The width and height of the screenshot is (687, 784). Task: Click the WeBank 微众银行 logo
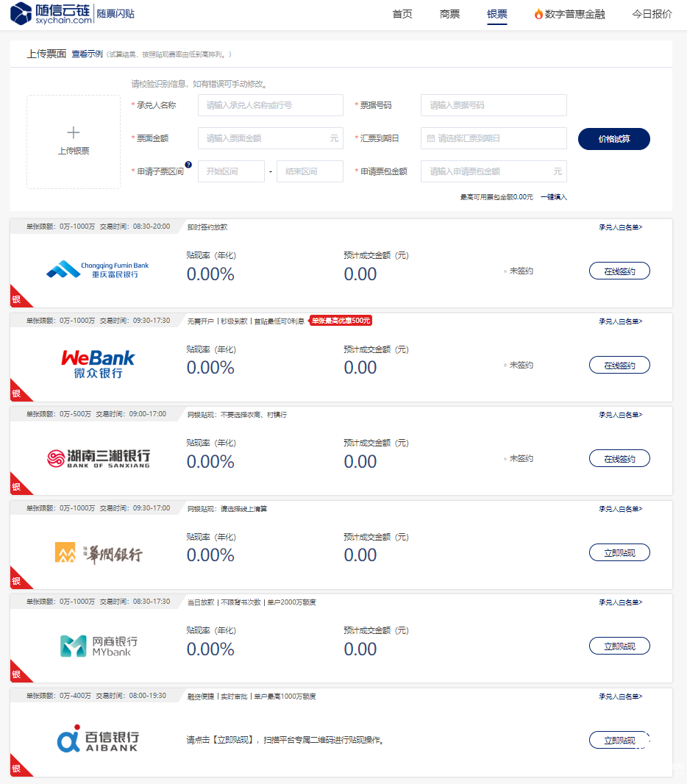(98, 364)
